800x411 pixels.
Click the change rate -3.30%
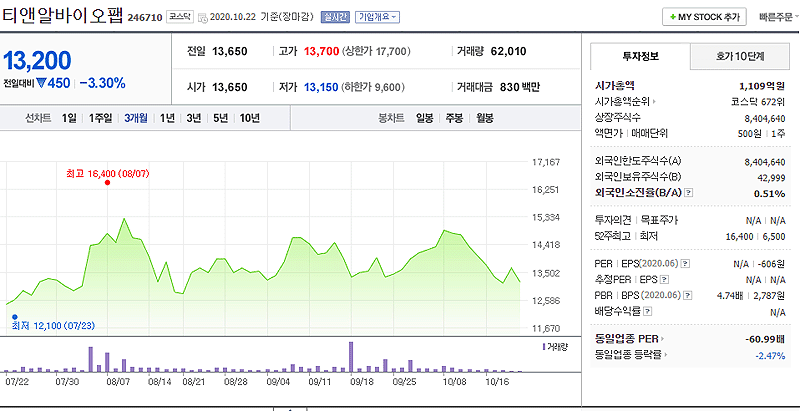[x=103, y=83]
